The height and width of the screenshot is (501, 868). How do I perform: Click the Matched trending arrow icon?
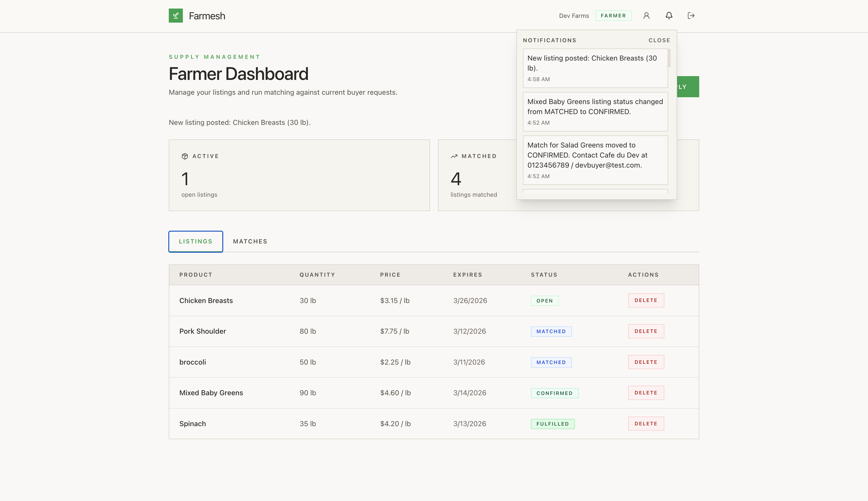454,156
